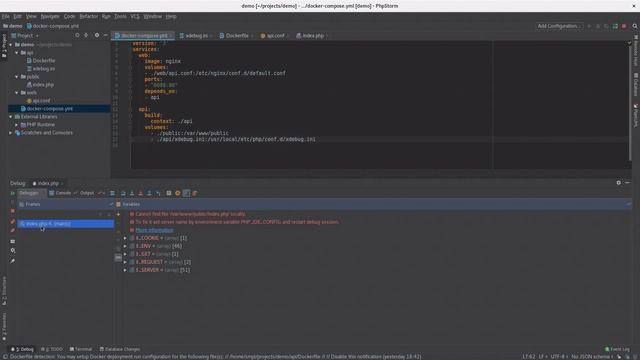Viewport: 640px width, 360px height.
Task: Click the Collapse All icon in Project panel
Action: 86,36
